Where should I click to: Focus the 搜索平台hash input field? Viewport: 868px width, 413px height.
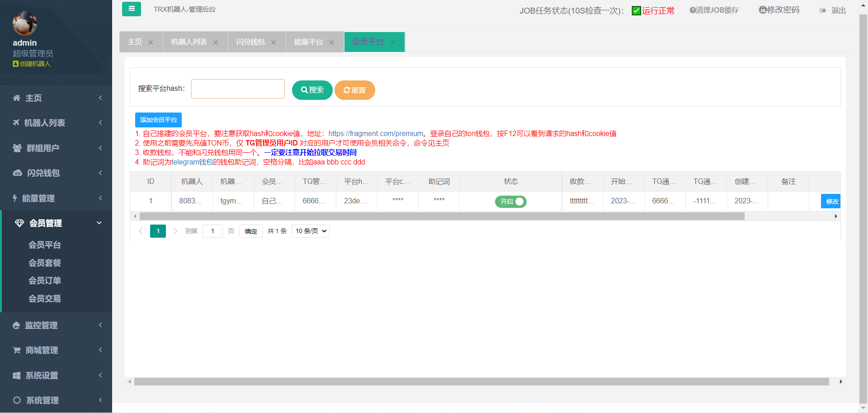tap(238, 89)
